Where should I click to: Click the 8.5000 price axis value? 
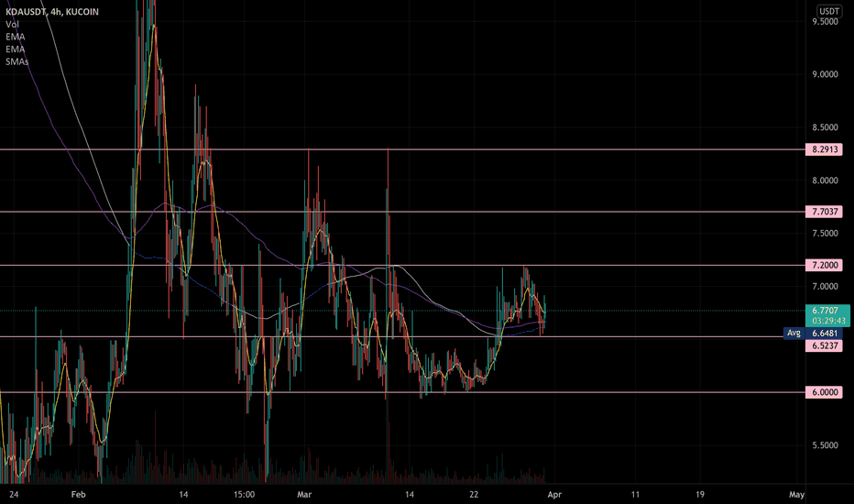pos(825,127)
